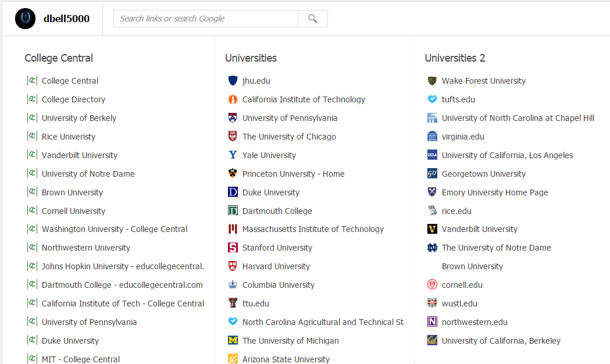
Task: Open the College Directory link
Action: [x=73, y=99]
